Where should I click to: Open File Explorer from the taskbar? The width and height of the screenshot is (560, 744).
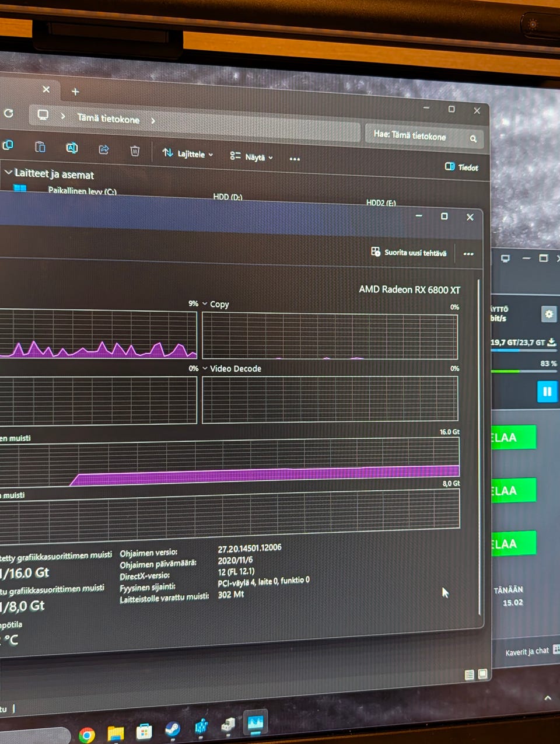coord(116,733)
